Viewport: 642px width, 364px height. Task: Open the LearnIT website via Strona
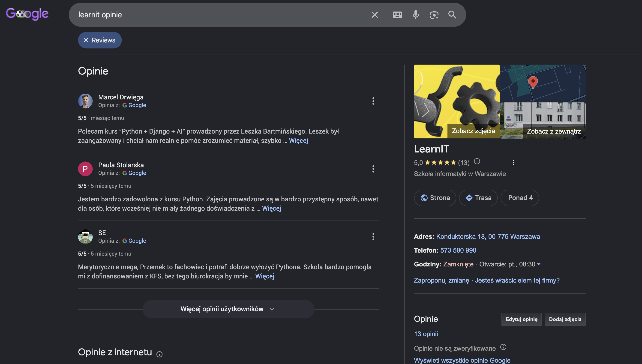coord(435,198)
